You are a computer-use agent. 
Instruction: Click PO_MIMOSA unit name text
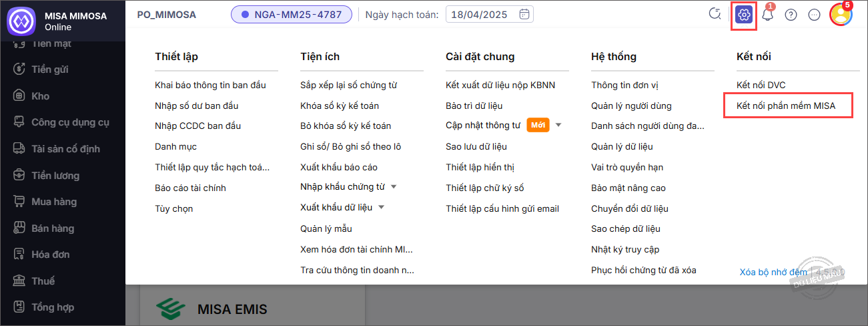[167, 14]
